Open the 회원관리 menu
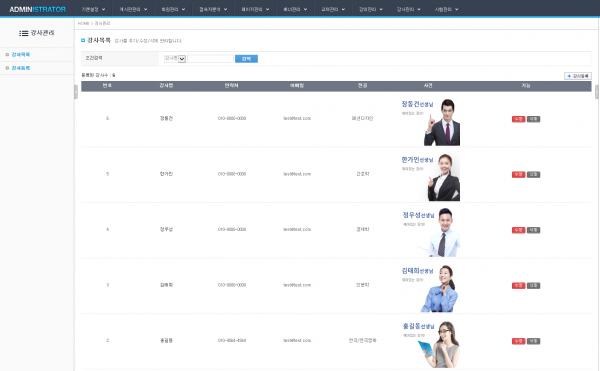The image size is (600, 371). tap(173, 9)
